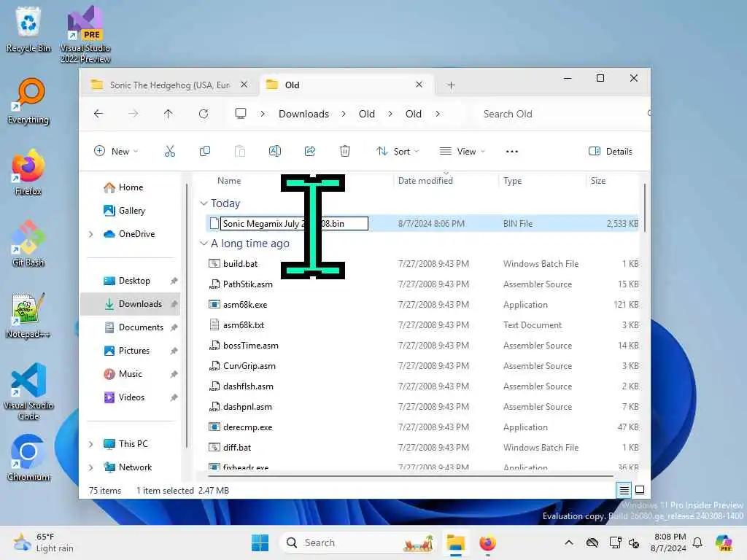
Task: Select the Notepad++ desktop icon
Action: point(28,315)
